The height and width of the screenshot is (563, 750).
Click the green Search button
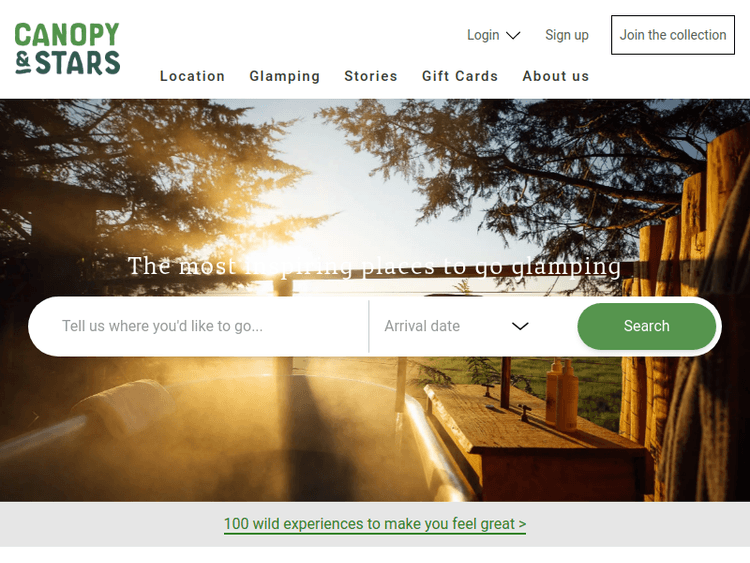pyautogui.click(x=647, y=326)
